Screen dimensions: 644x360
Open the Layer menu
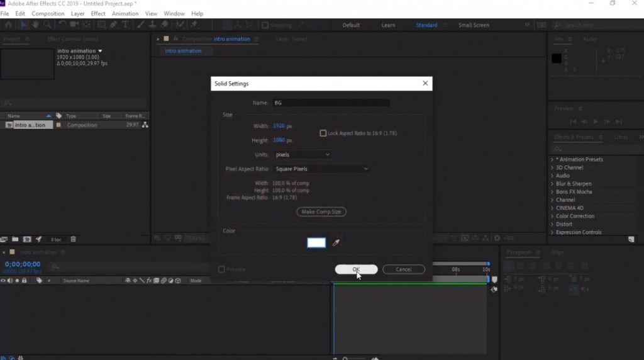(x=77, y=14)
